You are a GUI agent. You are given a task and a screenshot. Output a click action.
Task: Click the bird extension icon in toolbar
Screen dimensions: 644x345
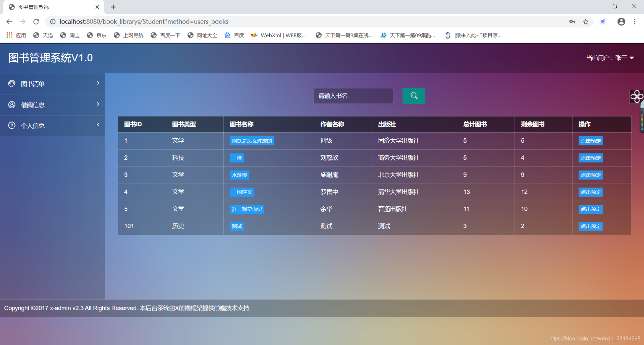click(x=603, y=21)
